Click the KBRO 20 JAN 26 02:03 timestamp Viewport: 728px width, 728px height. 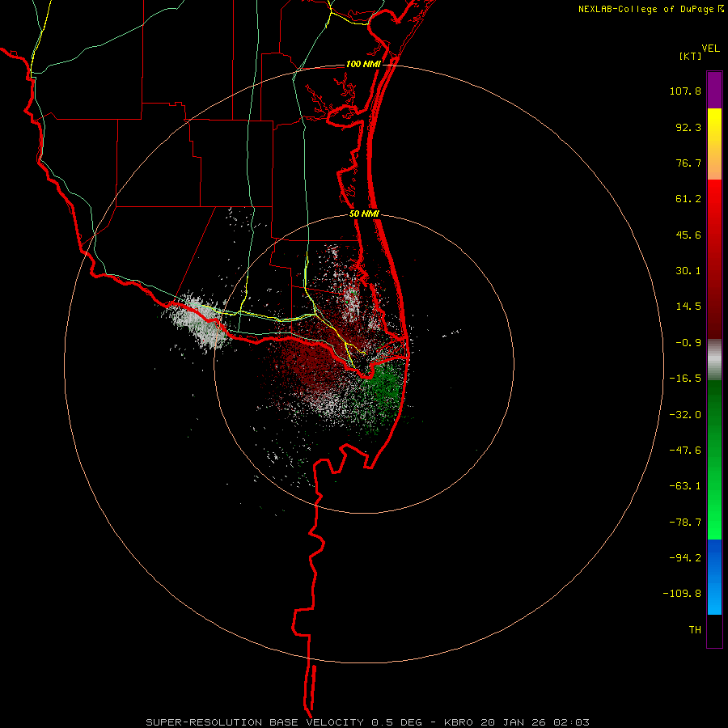point(517,722)
